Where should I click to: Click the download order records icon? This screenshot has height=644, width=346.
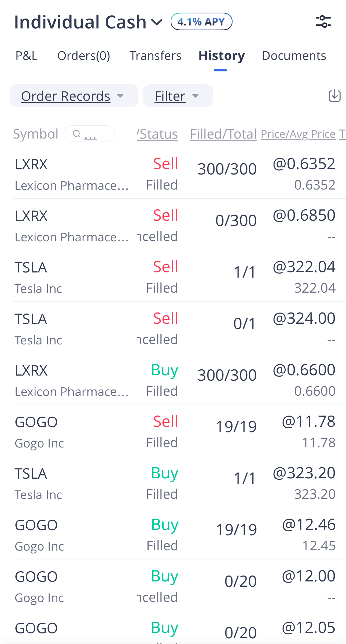click(x=334, y=96)
